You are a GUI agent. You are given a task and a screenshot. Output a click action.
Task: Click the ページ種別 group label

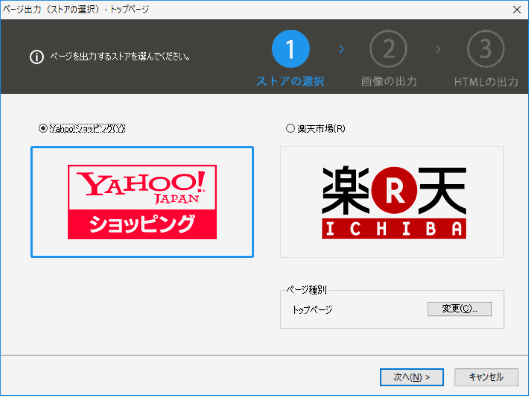pyautogui.click(x=306, y=290)
